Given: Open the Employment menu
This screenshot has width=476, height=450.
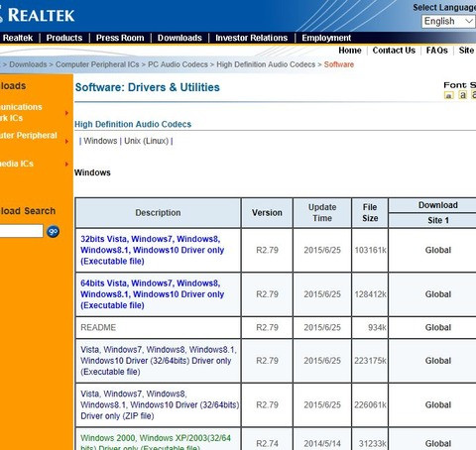Looking at the screenshot, I should [x=326, y=38].
